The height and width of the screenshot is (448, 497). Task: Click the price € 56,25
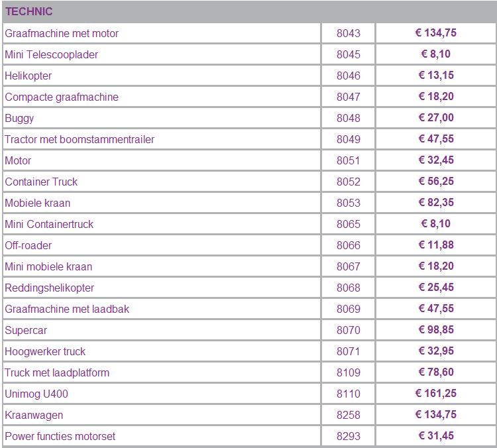(436, 182)
